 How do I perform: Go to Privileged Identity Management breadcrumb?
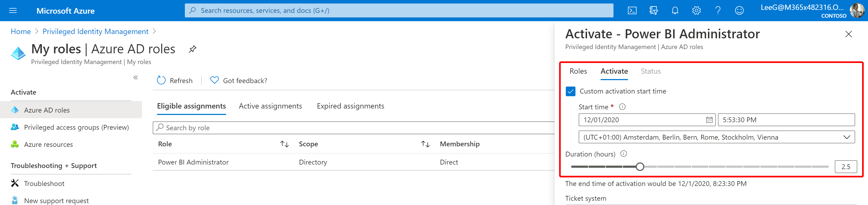click(x=95, y=31)
